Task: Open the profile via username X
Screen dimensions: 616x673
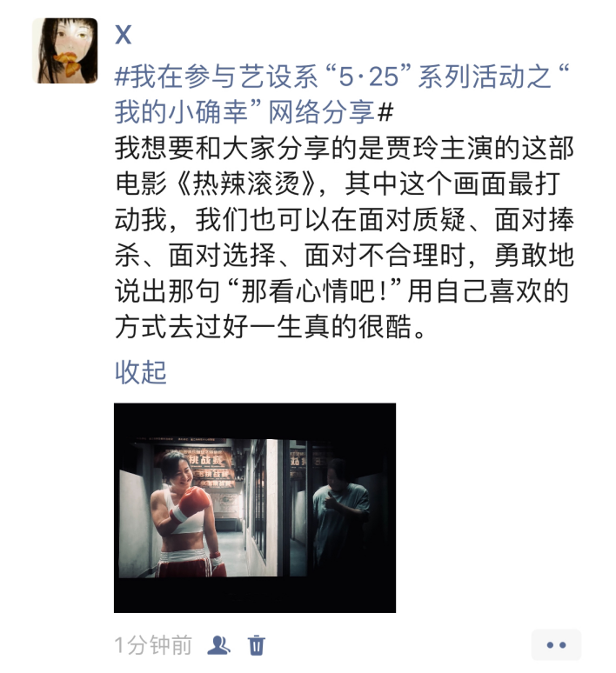Action: pyautogui.click(x=123, y=34)
